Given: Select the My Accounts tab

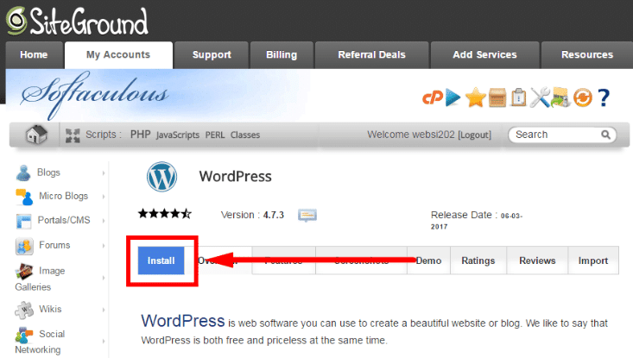Looking at the screenshot, I should [x=118, y=55].
